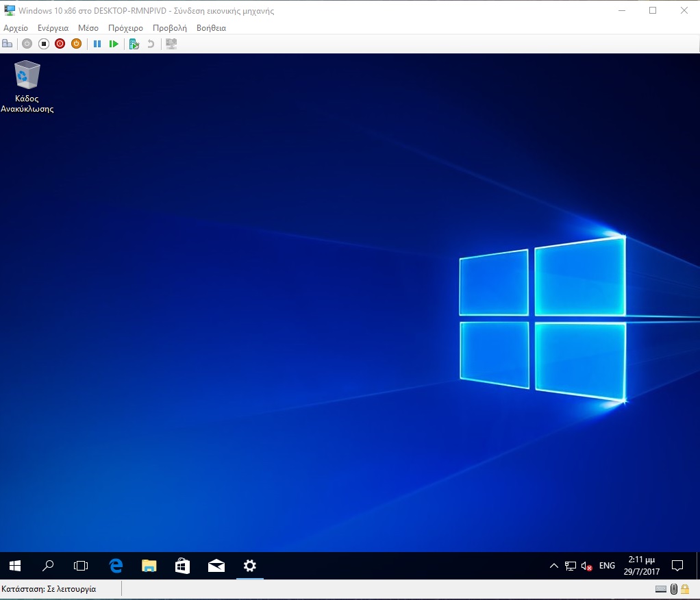Launch Microsoft Edge from the taskbar
The height and width of the screenshot is (600, 700).
point(116,566)
